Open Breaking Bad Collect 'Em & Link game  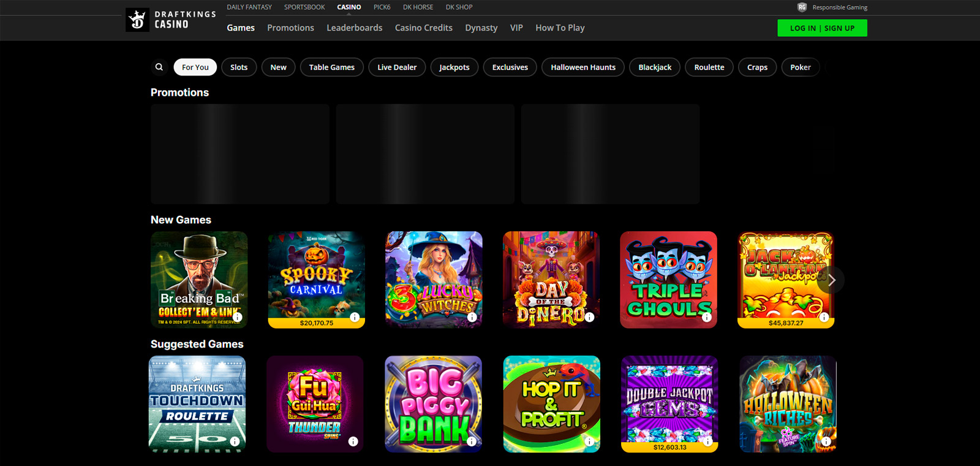(x=199, y=280)
